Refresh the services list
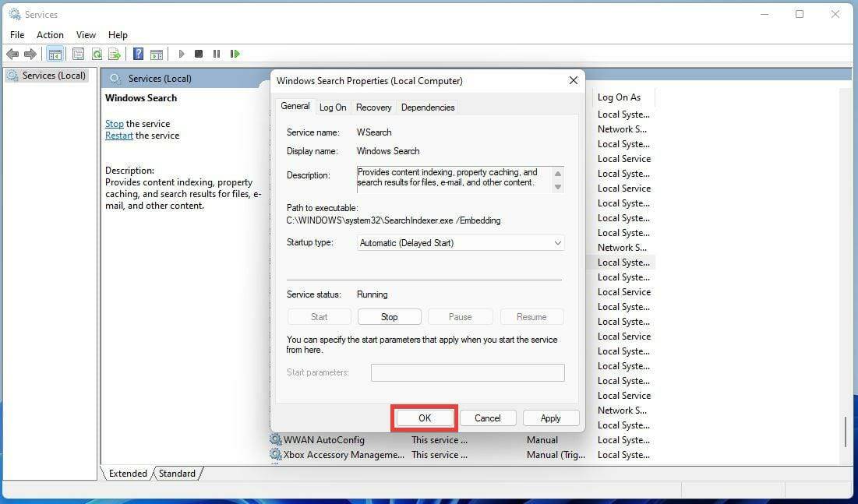This screenshot has width=858, height=504. point(97,54)
